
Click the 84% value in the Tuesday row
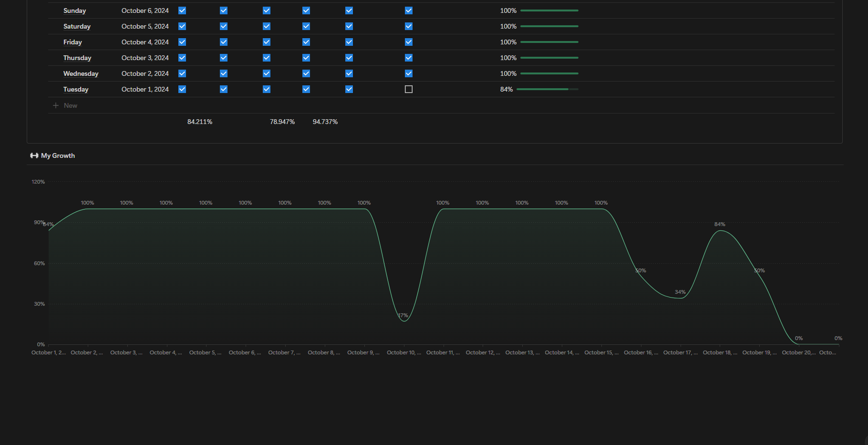pos(506,89)
